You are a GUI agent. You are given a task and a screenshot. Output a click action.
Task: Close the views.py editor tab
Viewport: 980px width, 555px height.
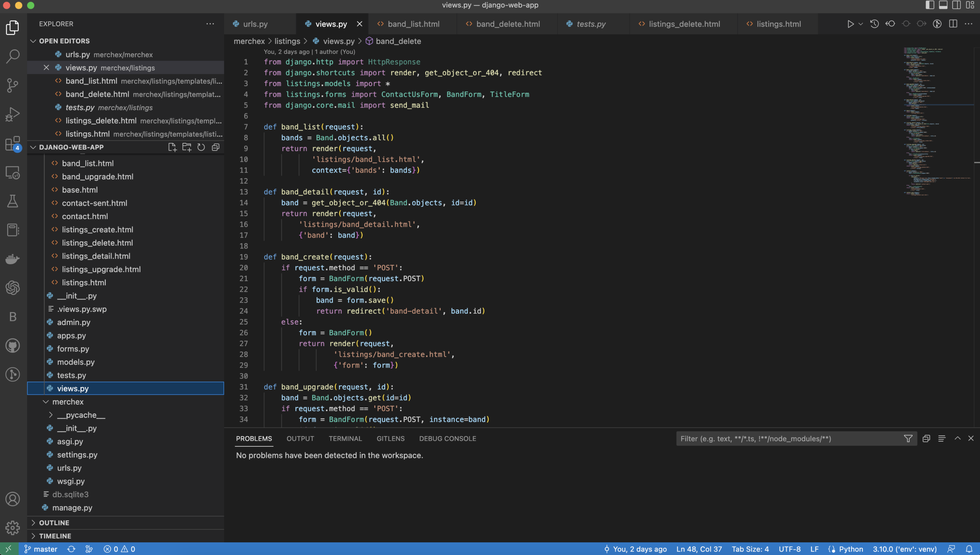359,24
